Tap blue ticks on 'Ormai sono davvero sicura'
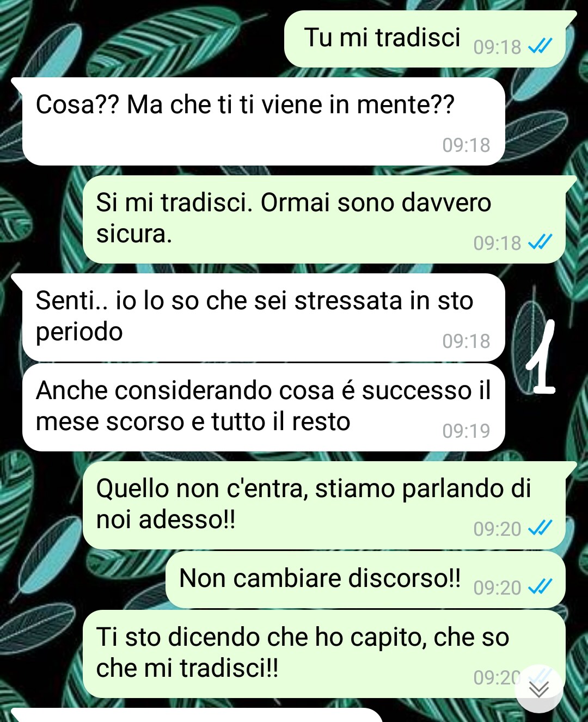 coord(540,242)
